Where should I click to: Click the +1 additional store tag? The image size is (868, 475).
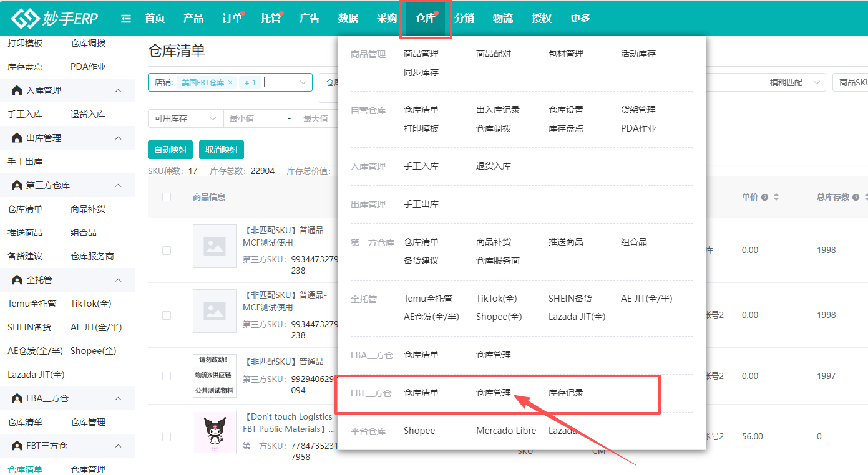coord(250,82)
